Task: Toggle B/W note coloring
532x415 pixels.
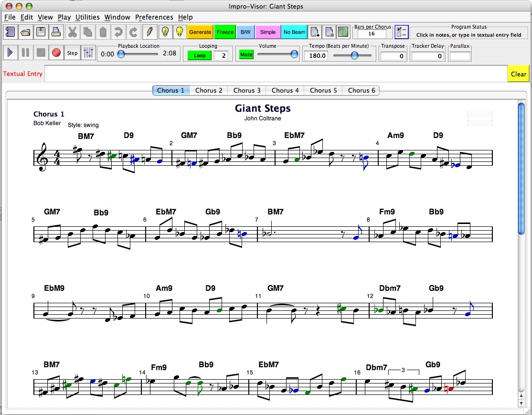Action: point(245,32)
